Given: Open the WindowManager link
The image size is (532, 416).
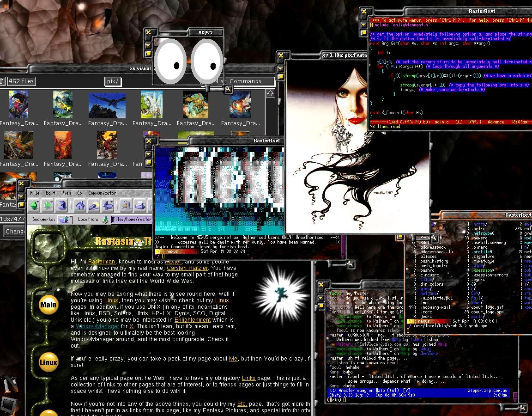Looking at the screenshot, I should click(97, 326).
